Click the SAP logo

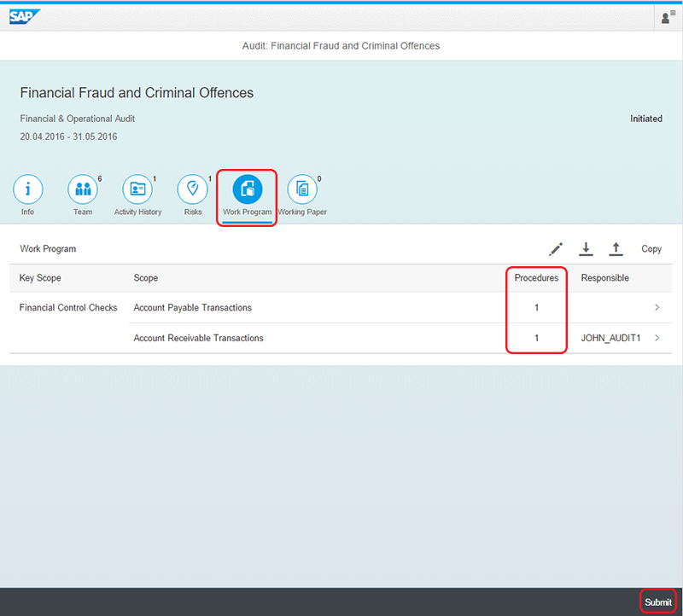tap(25, 16)
